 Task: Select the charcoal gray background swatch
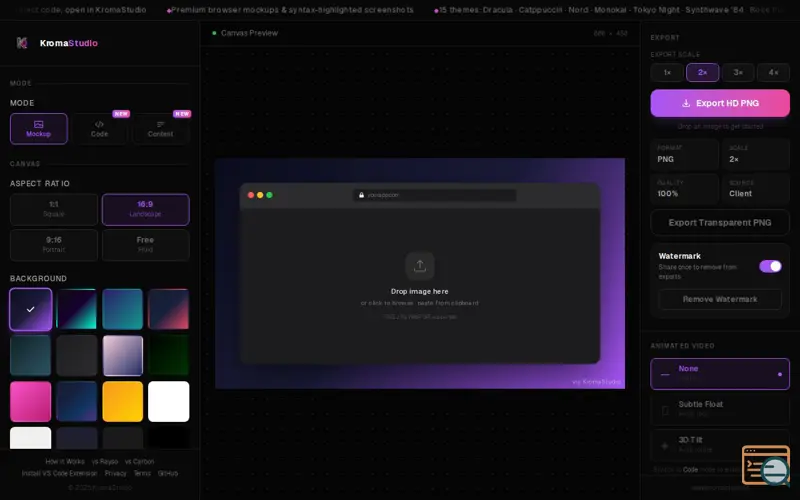(x=77, y=355)
